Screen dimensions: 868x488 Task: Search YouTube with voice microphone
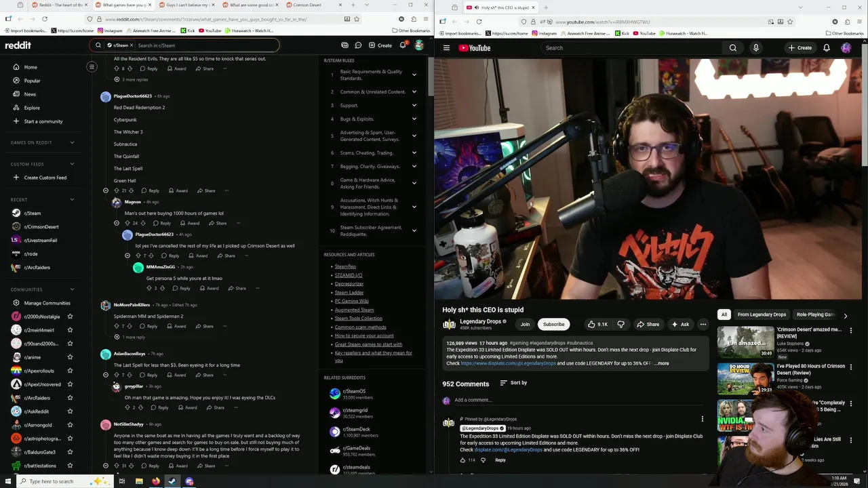755,47
